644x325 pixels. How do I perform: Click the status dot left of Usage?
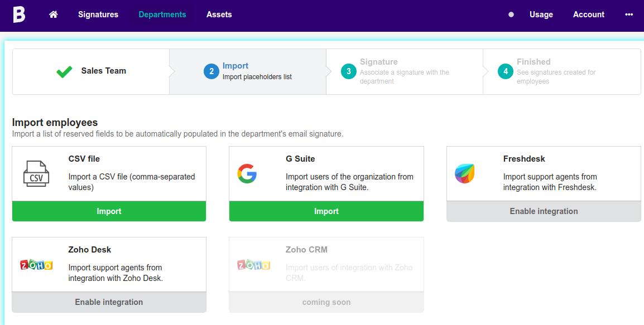pos(511,15)
